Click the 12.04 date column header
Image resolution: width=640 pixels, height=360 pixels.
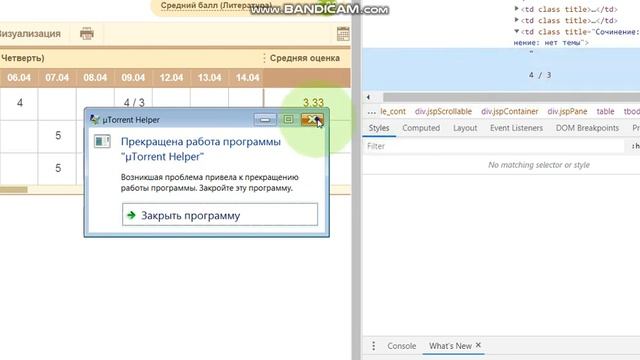point(171,78)
